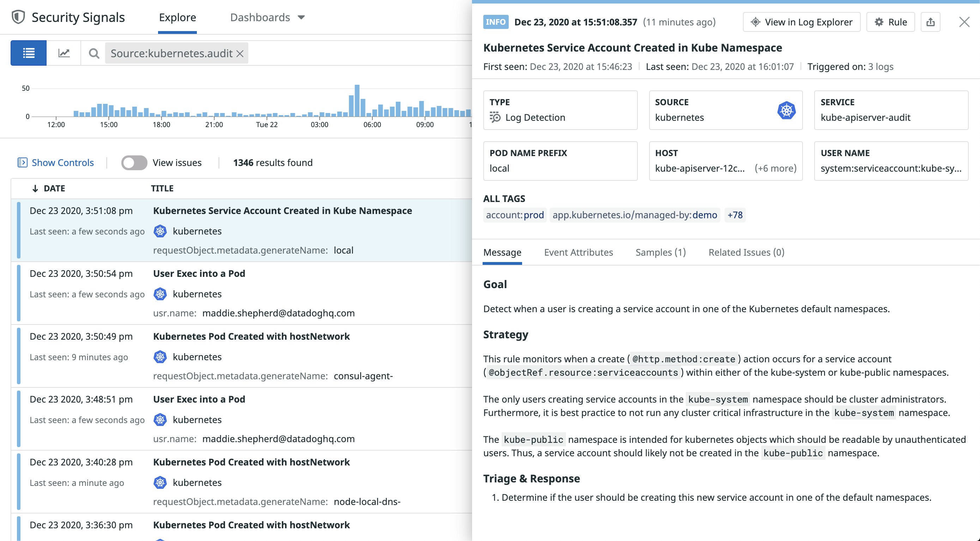
Task: Click the tallest bar in histogram
Action: pyautogui.click(x=357, y=101)
